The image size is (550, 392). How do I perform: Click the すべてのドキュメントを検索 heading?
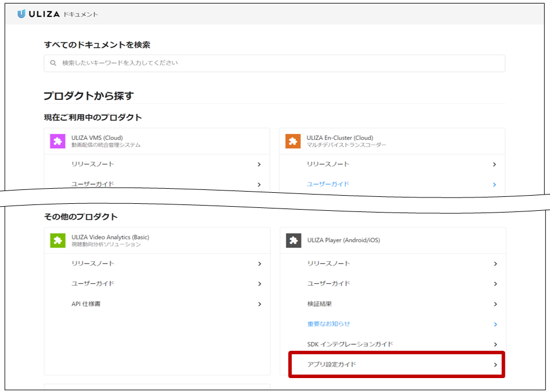coord(97,45)
